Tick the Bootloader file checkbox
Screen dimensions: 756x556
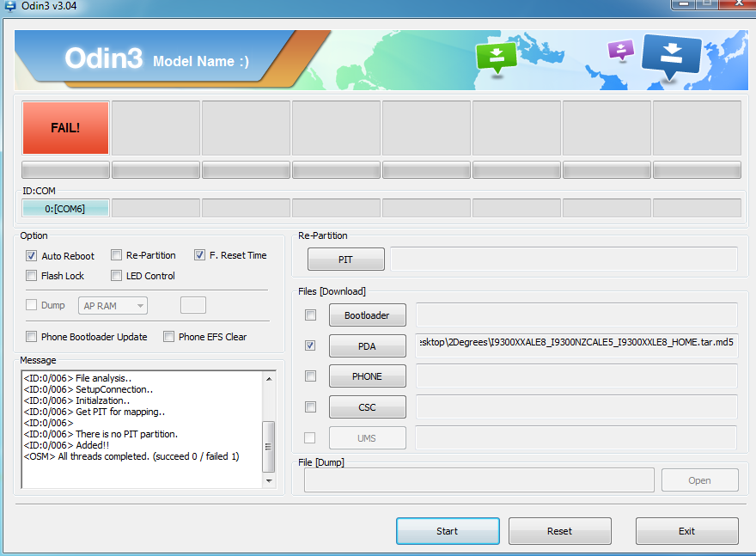[x=310, y=315]
